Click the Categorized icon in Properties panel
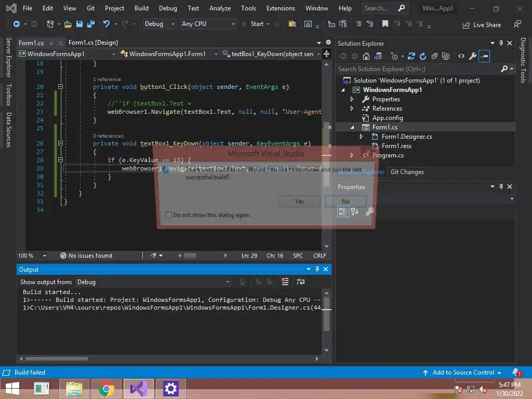The height and width of the screenshot is (399, 532). (343, 211)
